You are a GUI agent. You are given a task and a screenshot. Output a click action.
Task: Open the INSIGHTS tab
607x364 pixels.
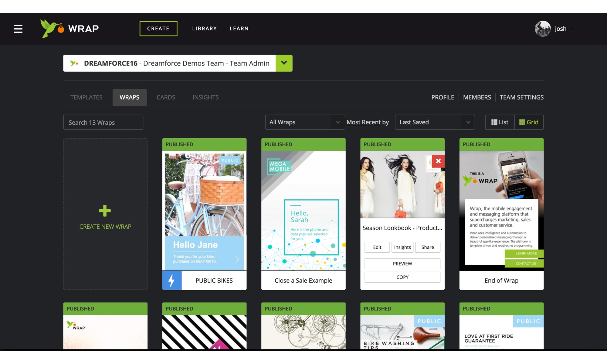pos(205,97)
